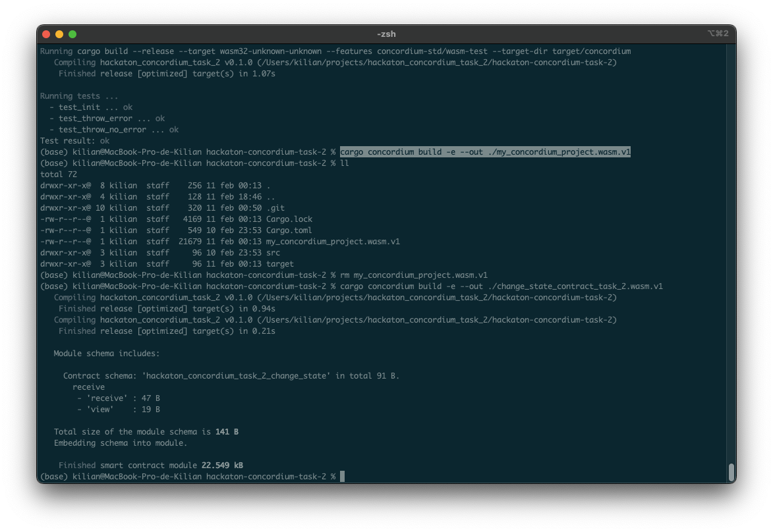Click the 'Finished release [optimized] target(s) in 0.21s' line
Screen dimensions: 773x532
[x=167, y=331]
